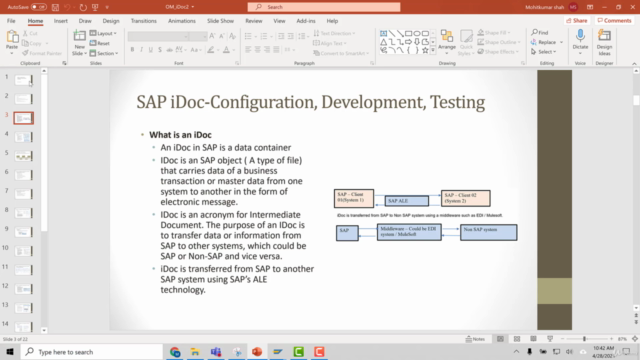
Task: Click Increase Font Size icon
Action: click(212, 36)
